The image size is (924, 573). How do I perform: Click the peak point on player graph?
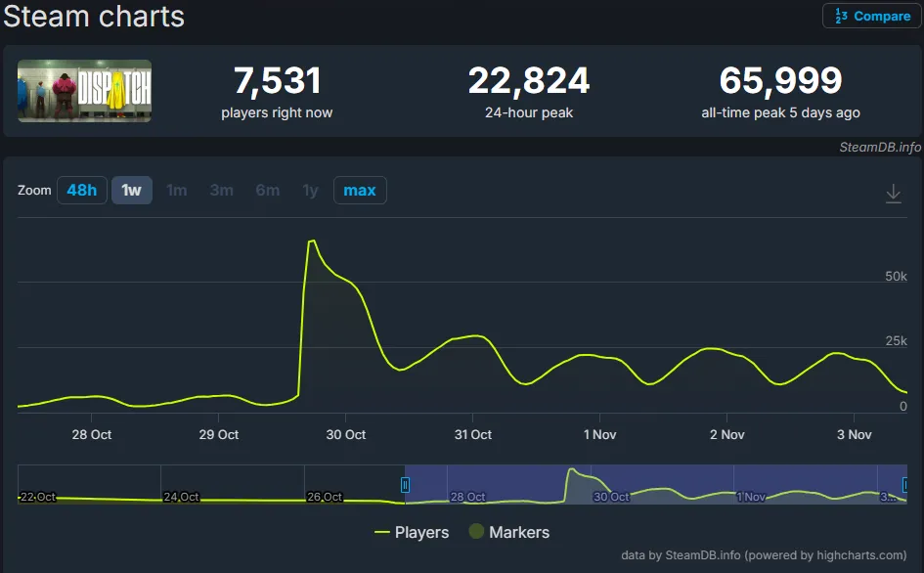pos(312,240)
